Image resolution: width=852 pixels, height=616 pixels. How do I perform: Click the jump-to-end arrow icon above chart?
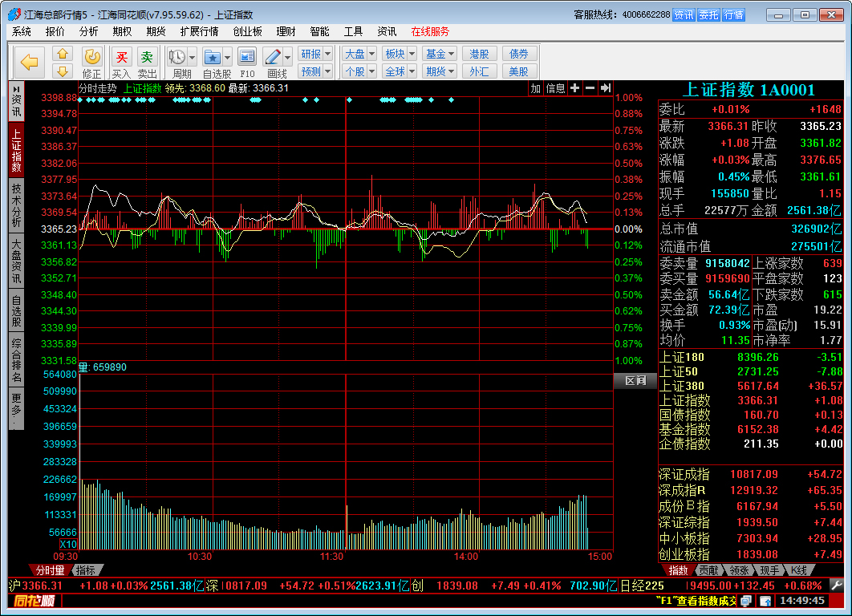pyautogui.click(x=606, y=88)
